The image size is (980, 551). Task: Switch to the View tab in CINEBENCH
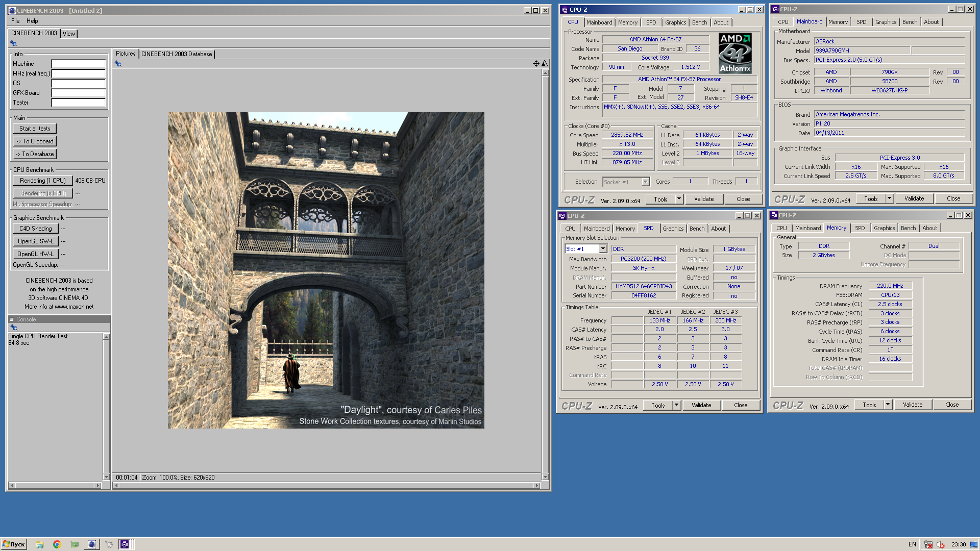coord(69,34)
